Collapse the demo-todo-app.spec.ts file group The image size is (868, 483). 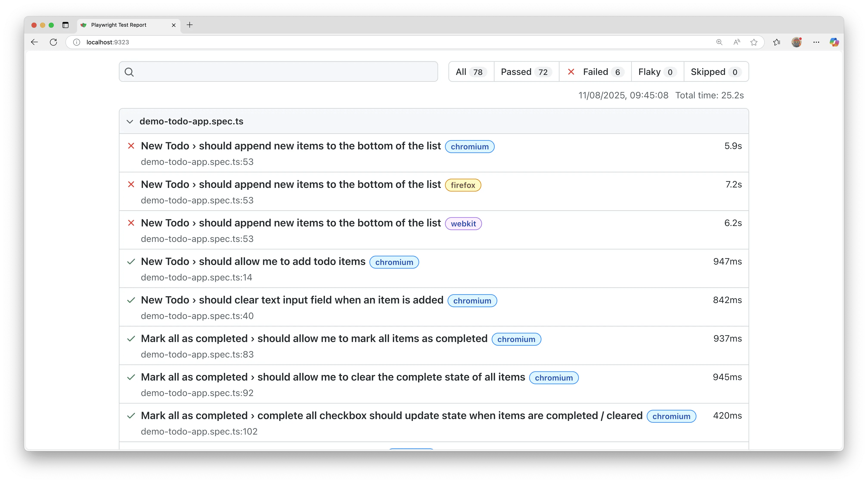pos(130,122)
